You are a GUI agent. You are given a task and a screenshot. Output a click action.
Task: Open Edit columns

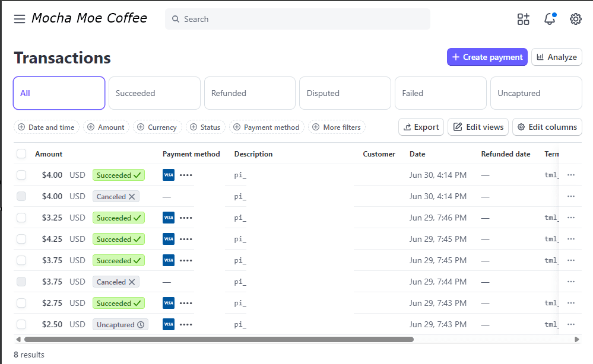(547, 127)
